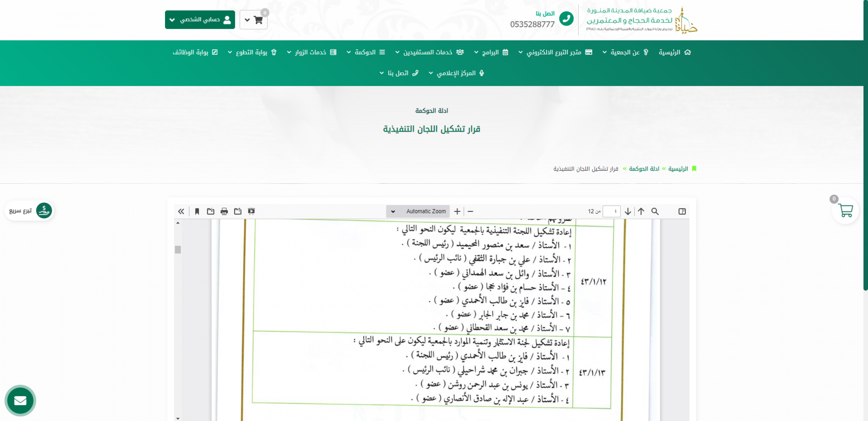This screenshot has height=421, width=868.
Task: Click the quick donate تبرع سريع button
Action: click(29, 210)
